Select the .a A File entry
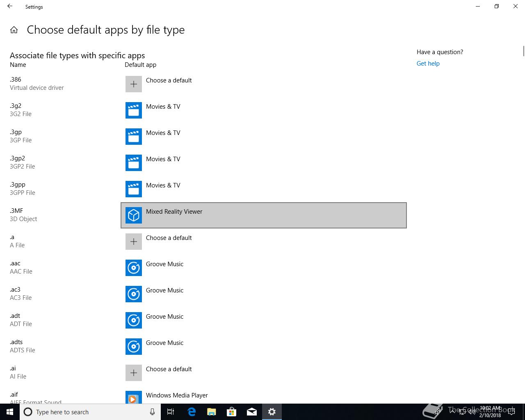The height and width of the screenshot is (420, 525). 17,241
